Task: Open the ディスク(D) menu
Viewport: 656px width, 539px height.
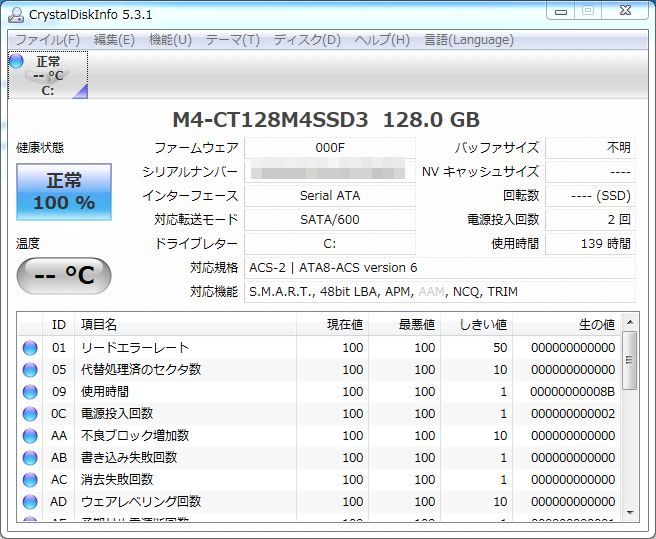Action: pyautogui.click(x=307, y=40)
